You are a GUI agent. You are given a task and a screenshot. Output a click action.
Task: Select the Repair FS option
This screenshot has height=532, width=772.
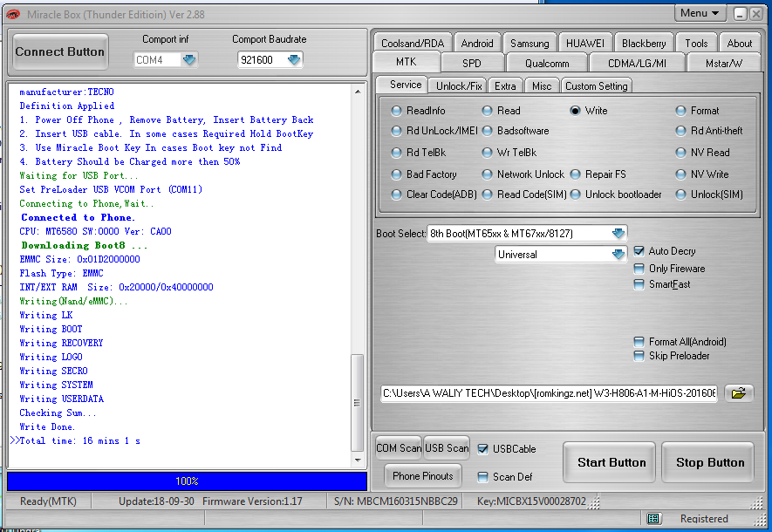pos(575,174)
